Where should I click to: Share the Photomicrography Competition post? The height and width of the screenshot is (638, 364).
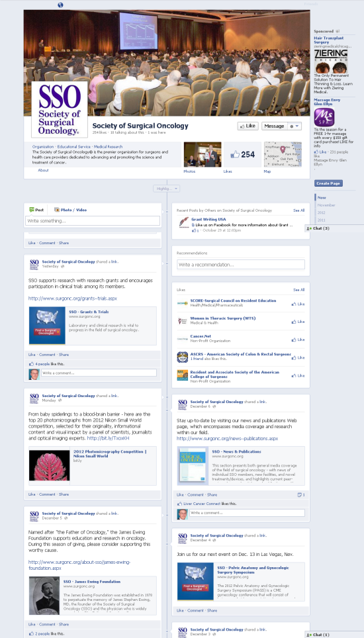[x=64, y=494]
